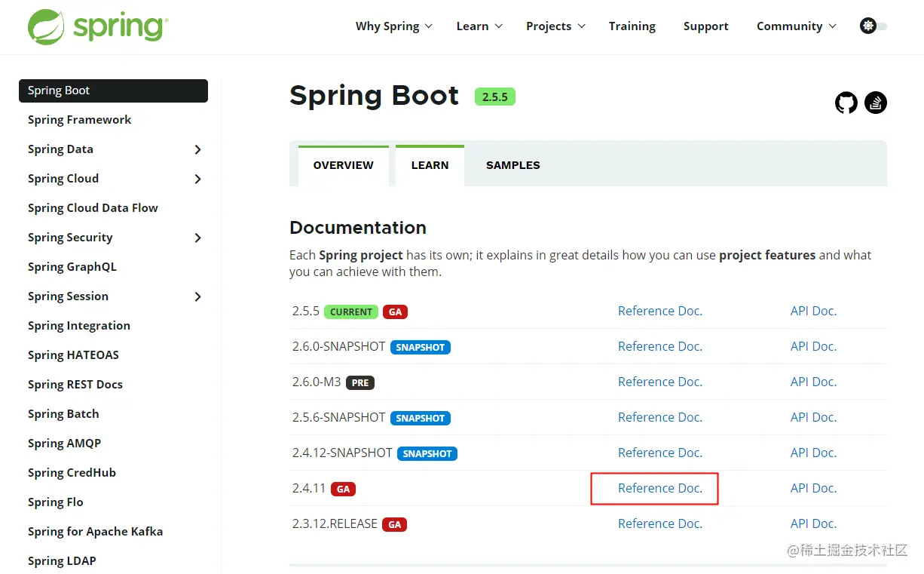
Task: Expand the Spring Cloud submenu arrow
Action: point(197,179)
